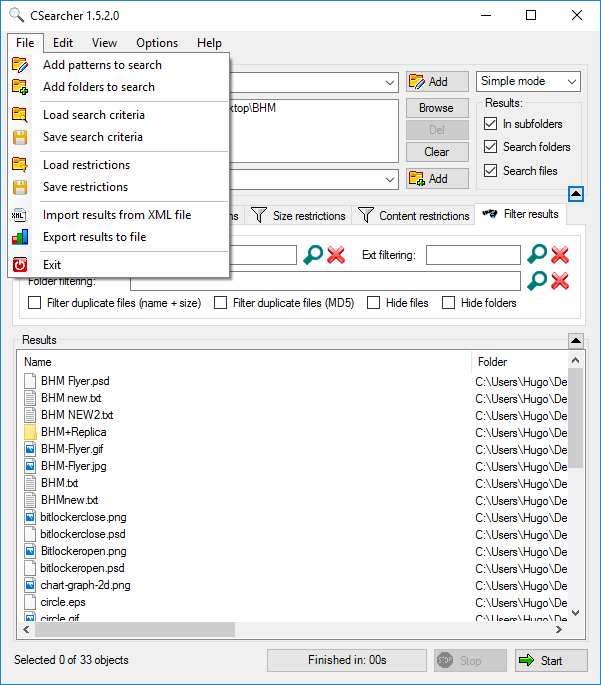Click the funnel icon on Content restrictions tab
This screenshot has width=601, height=685.
(x=366, y=215)
